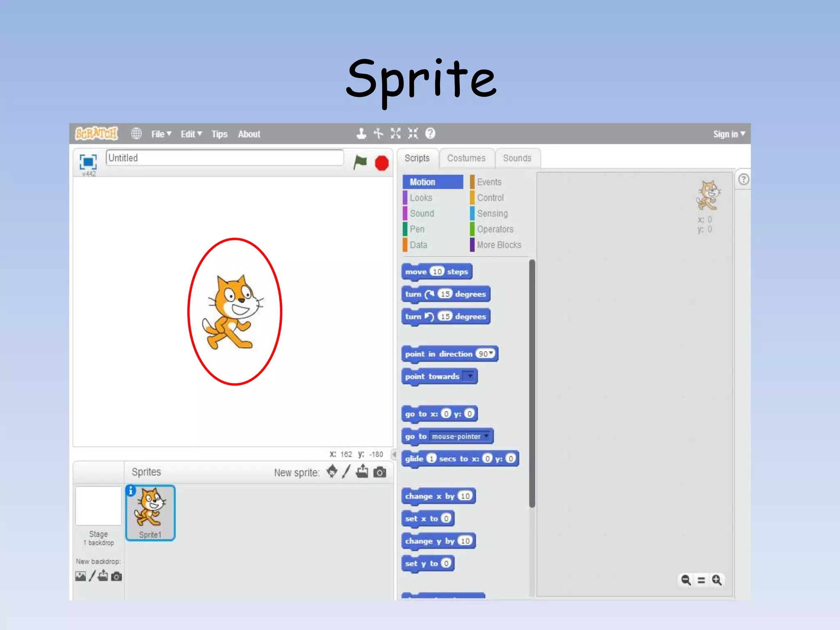Click the set x to 0 block
The height and width of the screenshot is (630, 840).
(x=428, y=518)
